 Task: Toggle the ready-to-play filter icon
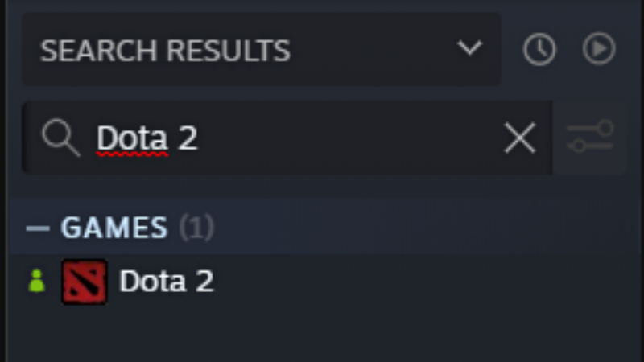click(x=599, y=50)
